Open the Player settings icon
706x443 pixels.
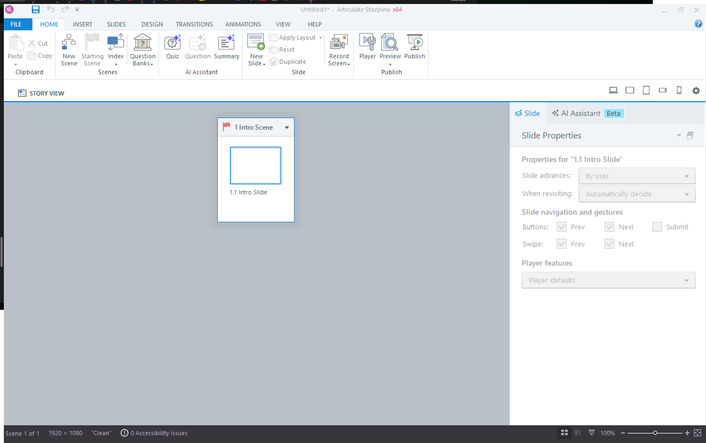(367, 46)
